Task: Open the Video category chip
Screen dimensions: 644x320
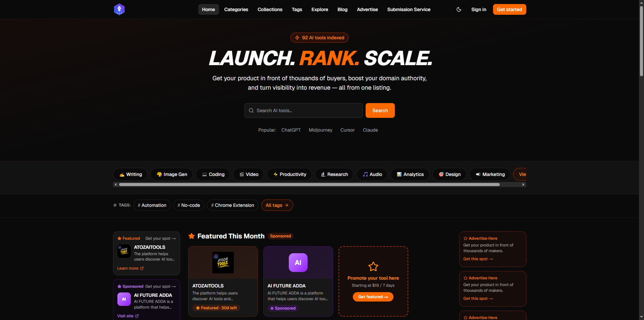Action: pyautogui.click(x=248, y=174)
